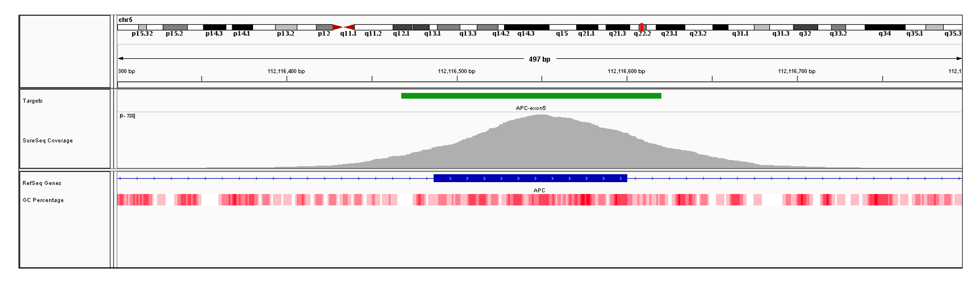Image resolution: width=980 pixels, height=287 pixels.
Task: Click the 497 bp span label
Action: 539,59
